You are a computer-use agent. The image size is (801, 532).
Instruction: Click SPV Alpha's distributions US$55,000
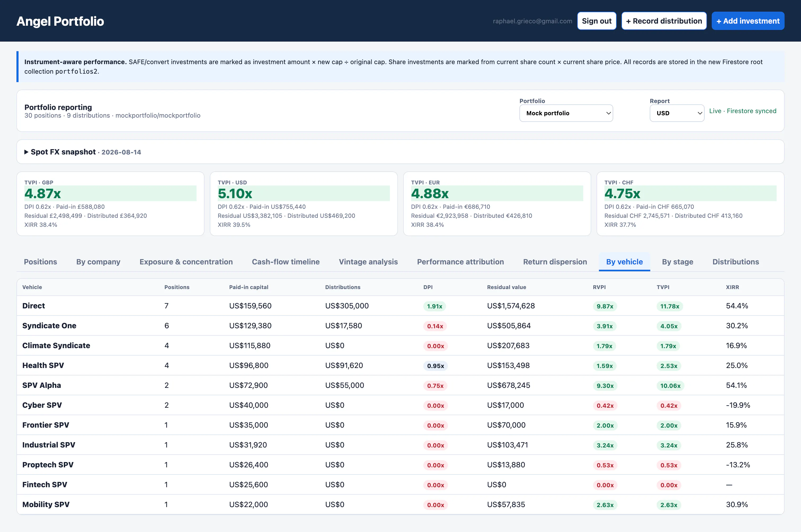click(x=345, y=385)
